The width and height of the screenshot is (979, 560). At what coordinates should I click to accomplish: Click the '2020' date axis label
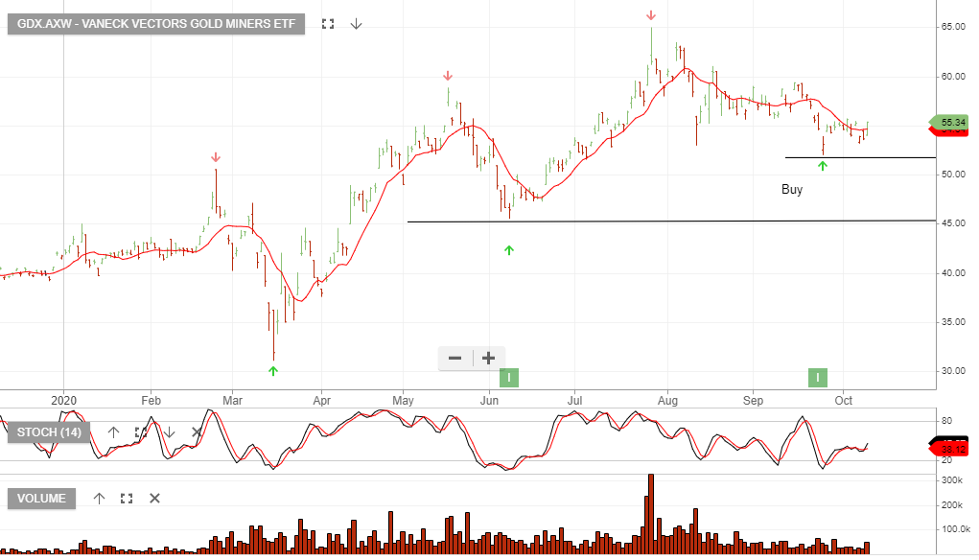click(x=63, y=401)
